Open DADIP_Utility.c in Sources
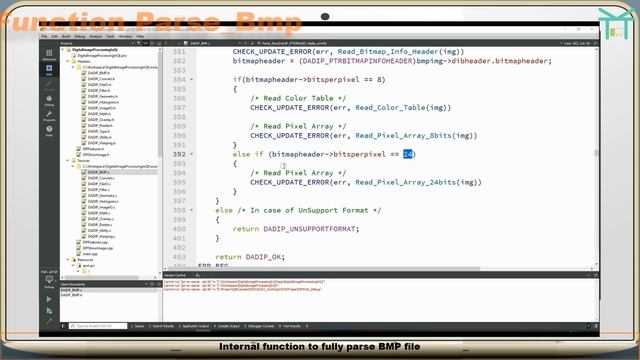Viewport: 640px width, 360px height. pyautogui.click(x=100, y=231)
